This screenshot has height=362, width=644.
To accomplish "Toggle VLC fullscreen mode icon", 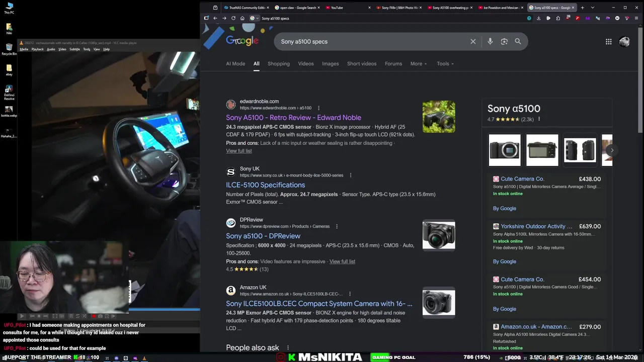I will (55, 316).
